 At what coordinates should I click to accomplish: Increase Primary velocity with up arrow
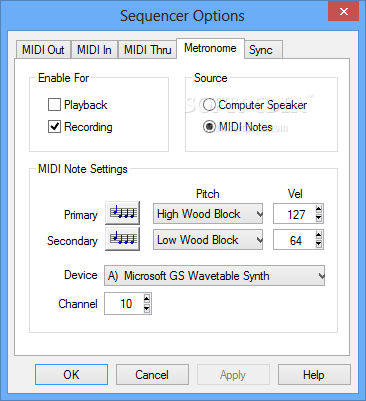pyautogui.click(x=319, y=209)
